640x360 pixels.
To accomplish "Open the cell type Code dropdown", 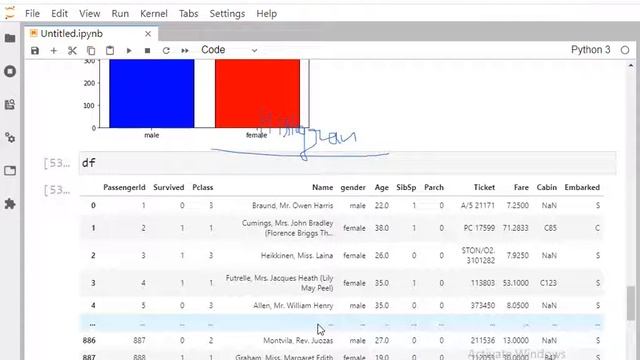I will click(229, 50).
